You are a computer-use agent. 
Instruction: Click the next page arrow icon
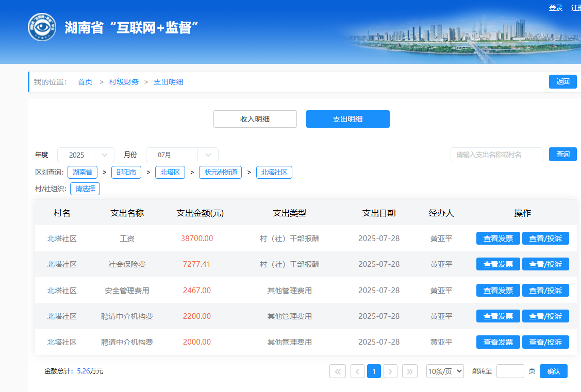pos(390,371)
